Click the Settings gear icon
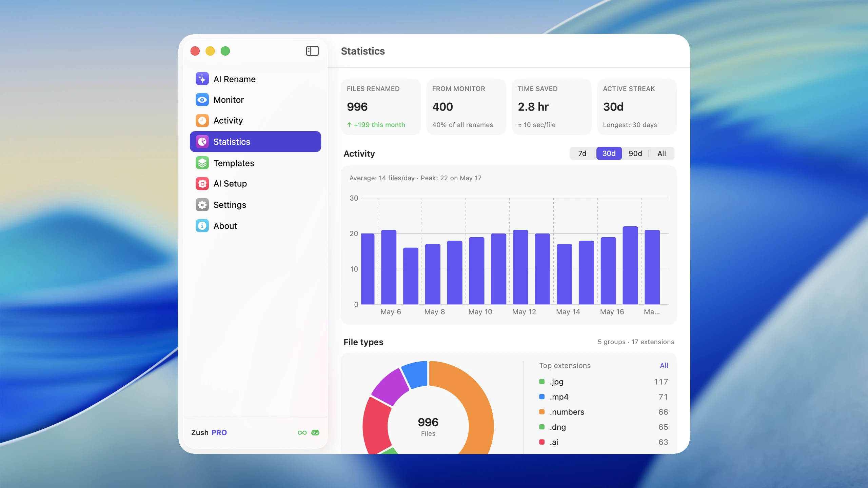The height and width of the screenshot is (488, 868). [x=202, y=205]
